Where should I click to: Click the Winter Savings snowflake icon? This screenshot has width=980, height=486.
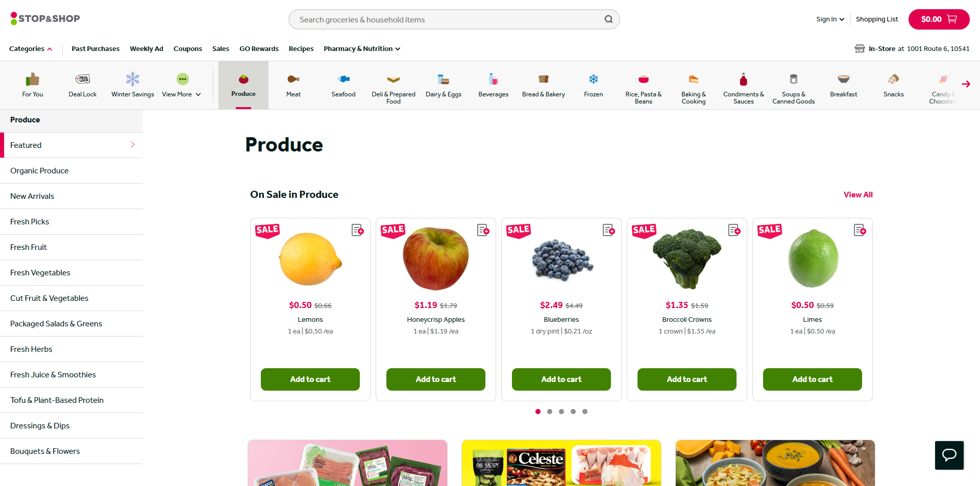[132, 79]
